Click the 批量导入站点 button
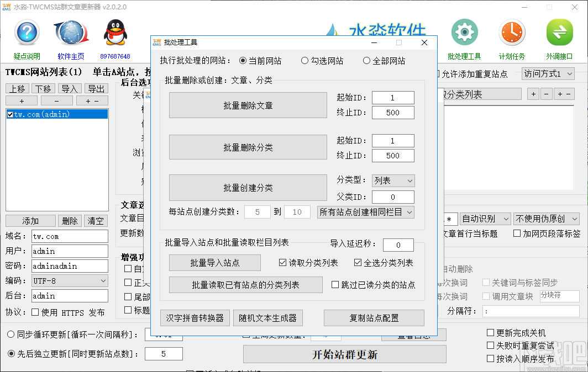The height and width of the screenshot is (372, 588). click(x=214, y=263)
